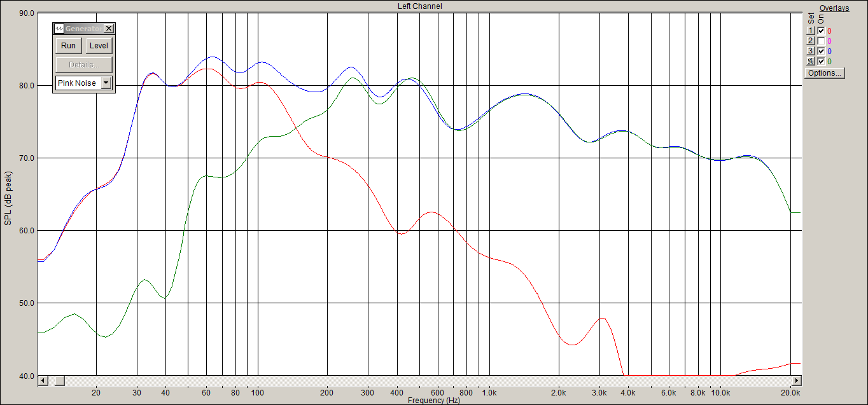Set overlay 2 from current trace
The image size is (868, 405).
[x=811, y=41]
